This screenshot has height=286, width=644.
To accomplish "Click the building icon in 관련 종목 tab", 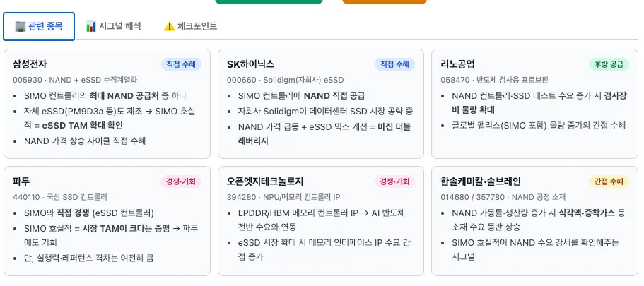I will (x=20, y=26).
